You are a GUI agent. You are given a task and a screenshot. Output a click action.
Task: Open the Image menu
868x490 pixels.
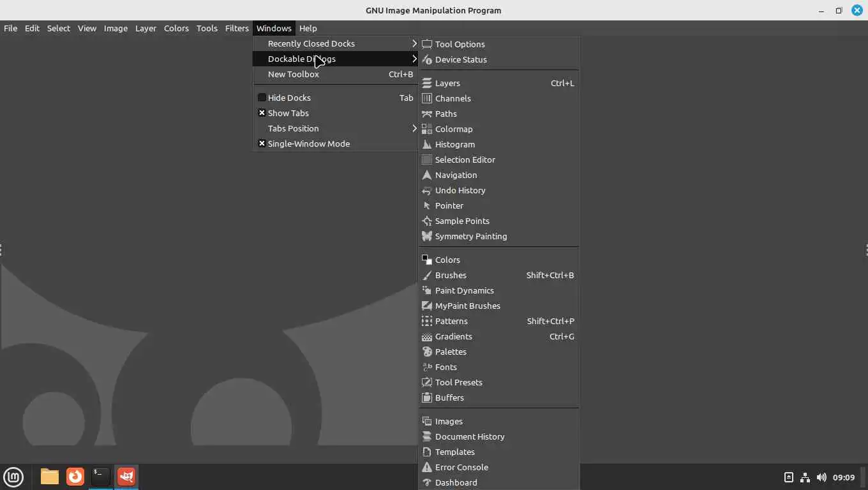coord(116,28)
